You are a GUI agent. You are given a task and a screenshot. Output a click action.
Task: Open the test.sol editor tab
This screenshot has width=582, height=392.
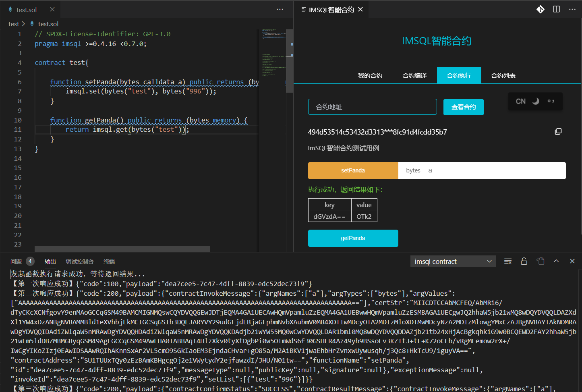(x=27, y=10)
